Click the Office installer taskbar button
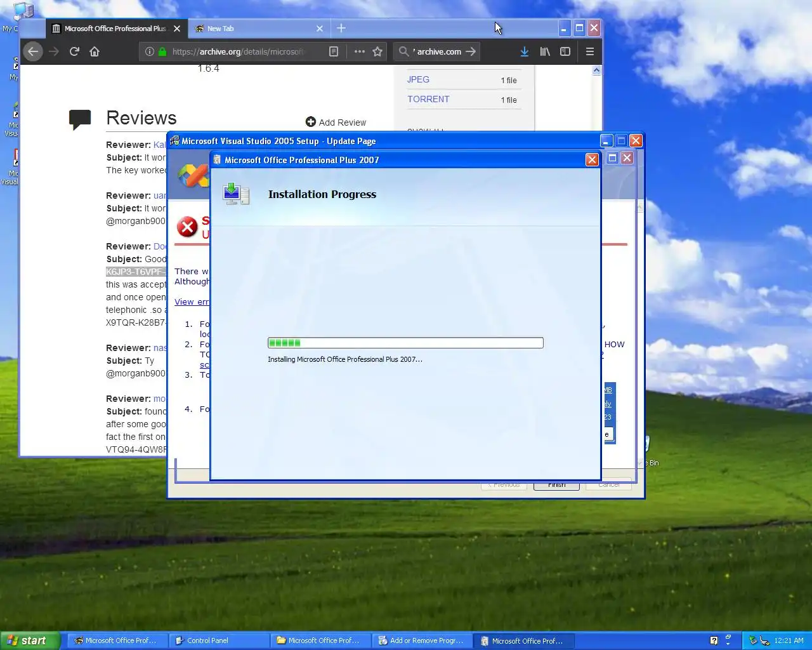This screenshot has width=812, height=650. [x=525, y=640]
